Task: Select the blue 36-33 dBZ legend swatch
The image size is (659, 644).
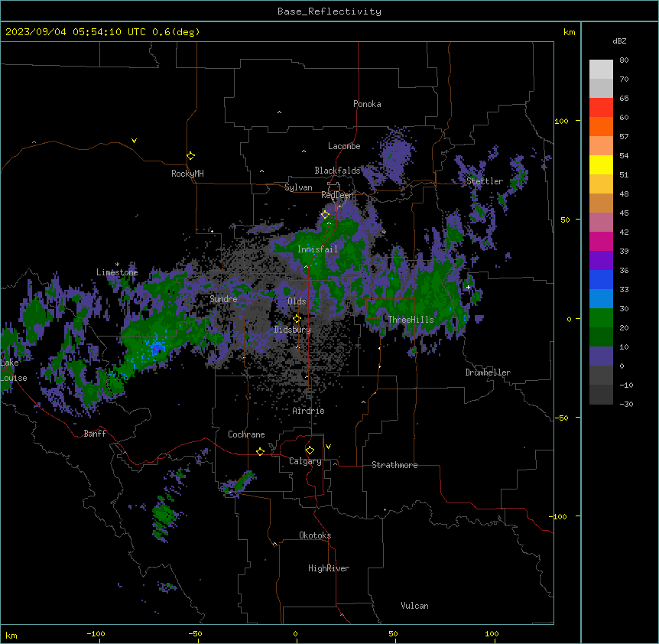Action: tap(601, 279)
